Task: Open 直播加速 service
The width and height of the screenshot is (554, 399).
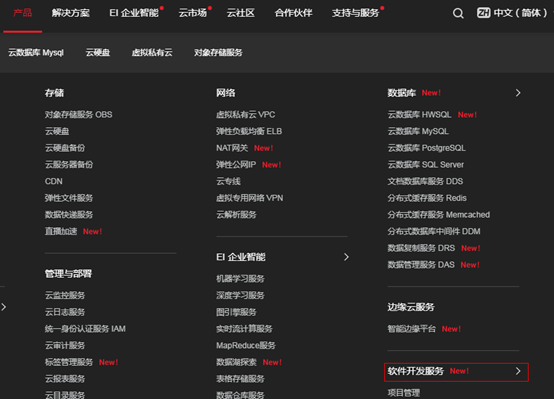Action: (61, 231)
